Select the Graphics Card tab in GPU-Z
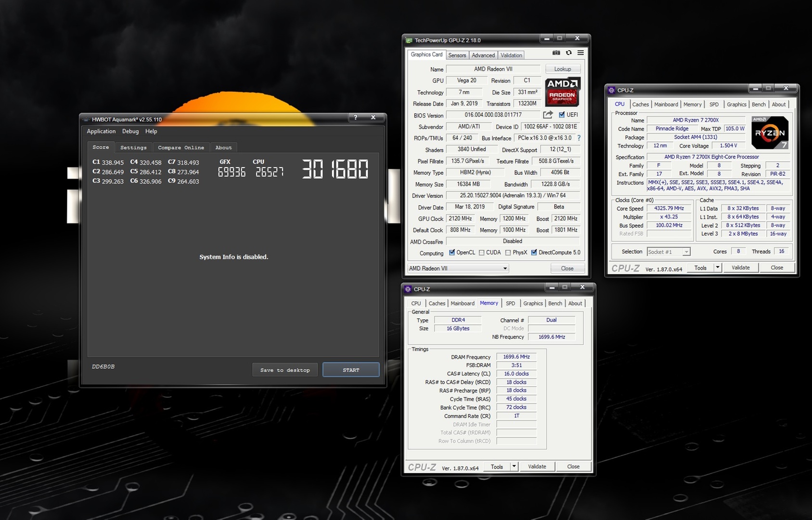 tap(426, 54)
